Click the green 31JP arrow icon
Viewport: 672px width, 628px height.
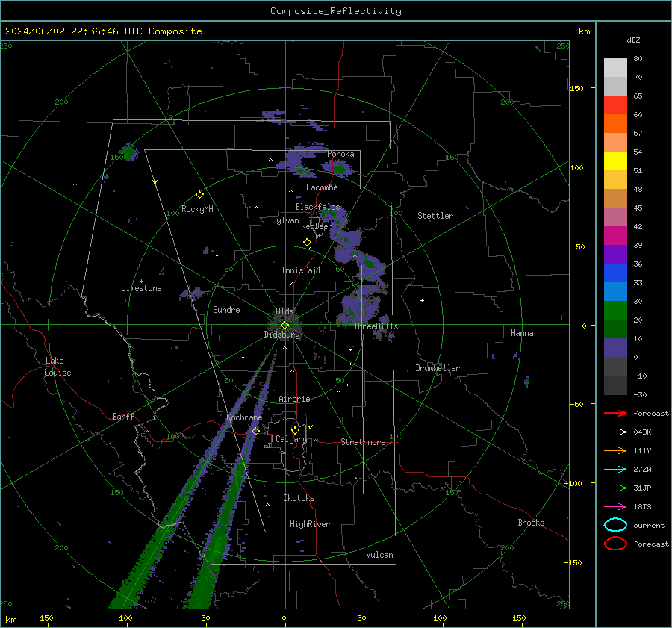coord(615,488)
